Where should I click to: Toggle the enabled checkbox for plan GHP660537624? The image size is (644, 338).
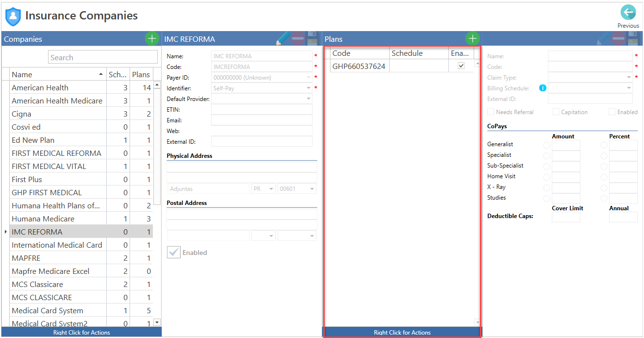click(x=461, y=66)
